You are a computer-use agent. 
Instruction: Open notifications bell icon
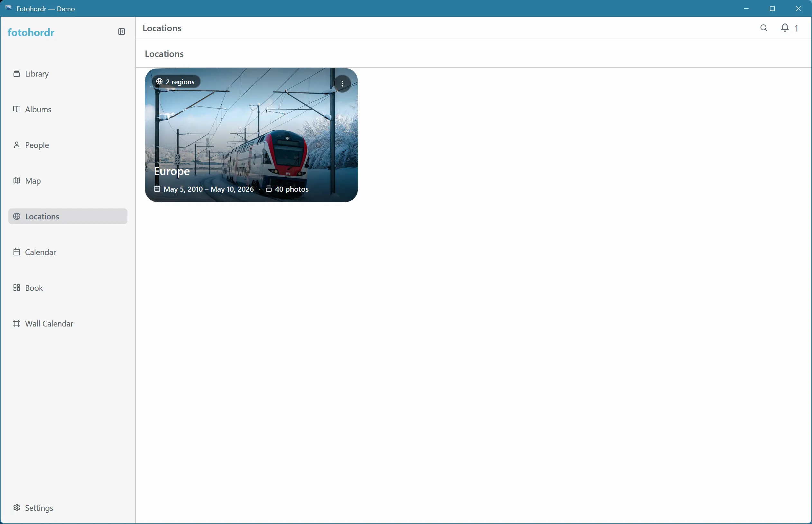click(785, 28)
